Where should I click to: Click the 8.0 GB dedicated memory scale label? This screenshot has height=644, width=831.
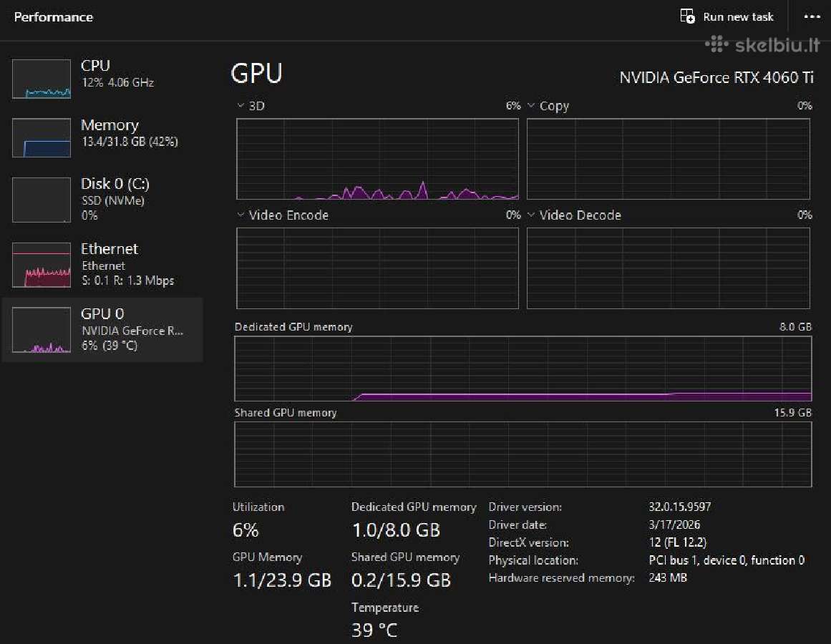pyautogui.click(x=795, y=327)
